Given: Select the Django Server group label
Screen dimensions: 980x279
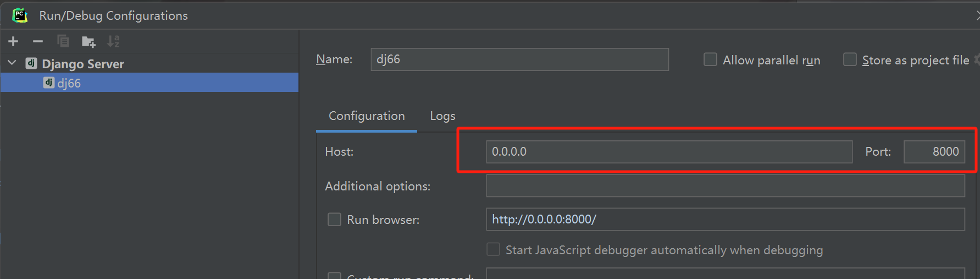Looking at the screenshot, I should coord(83,64).
